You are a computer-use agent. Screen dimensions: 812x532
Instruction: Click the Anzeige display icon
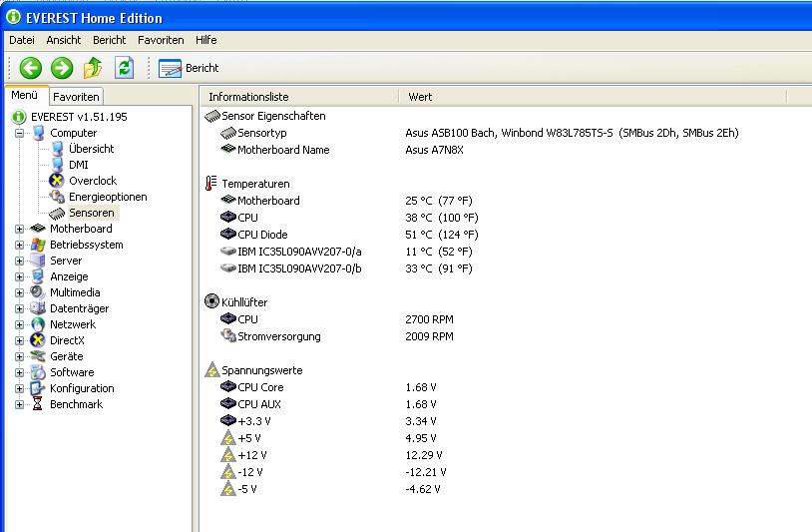(38, 276)
